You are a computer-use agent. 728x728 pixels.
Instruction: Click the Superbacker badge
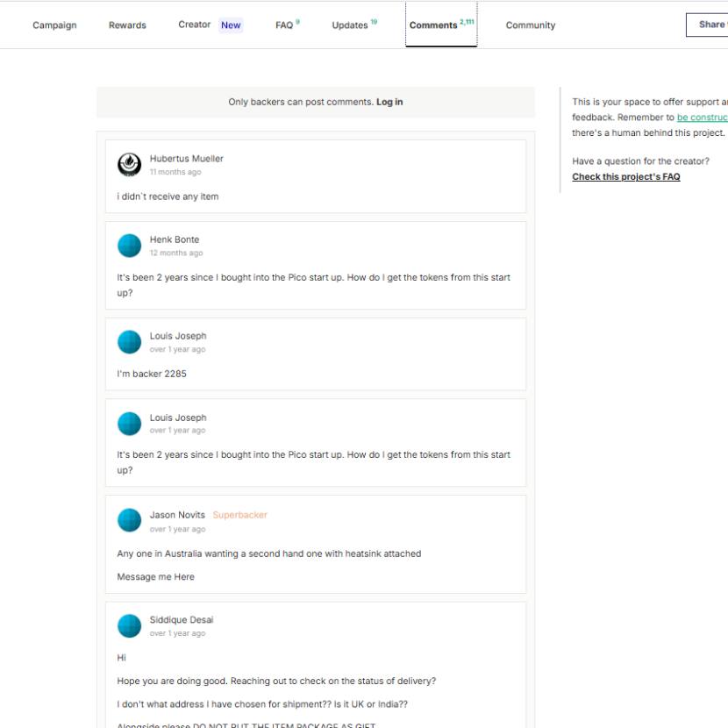tap(239, 515)
